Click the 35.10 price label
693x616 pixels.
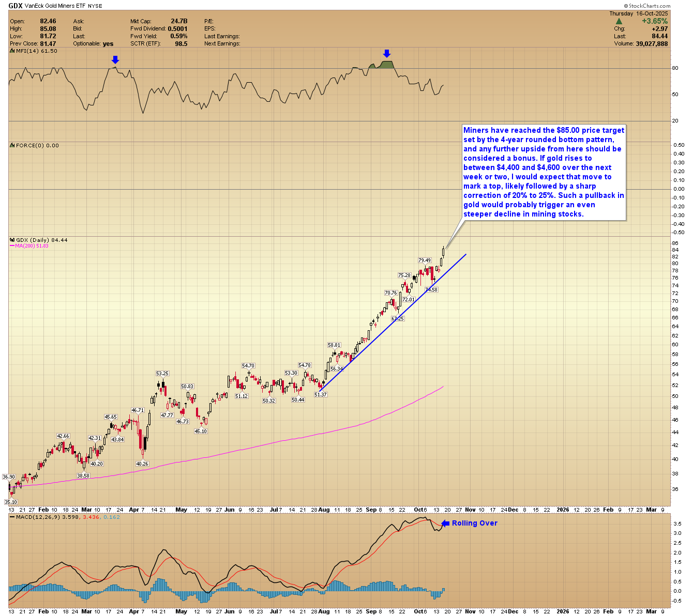click(x=11, y=502)
